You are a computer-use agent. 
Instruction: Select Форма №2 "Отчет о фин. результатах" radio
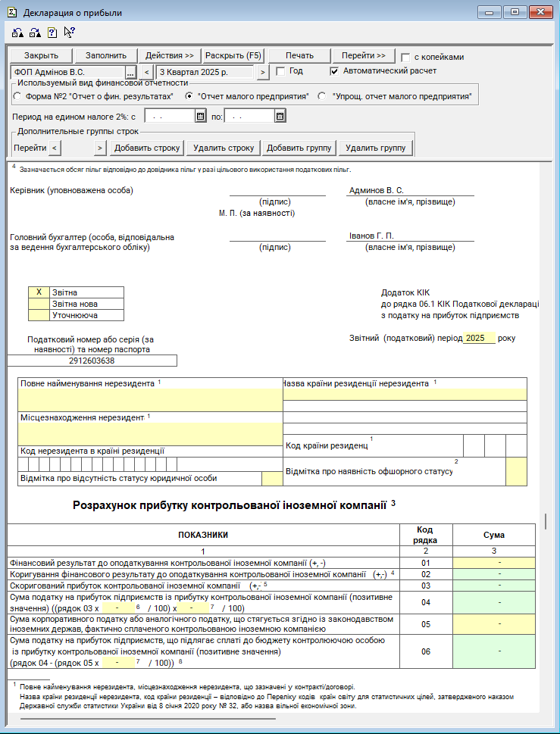point(17,97)
